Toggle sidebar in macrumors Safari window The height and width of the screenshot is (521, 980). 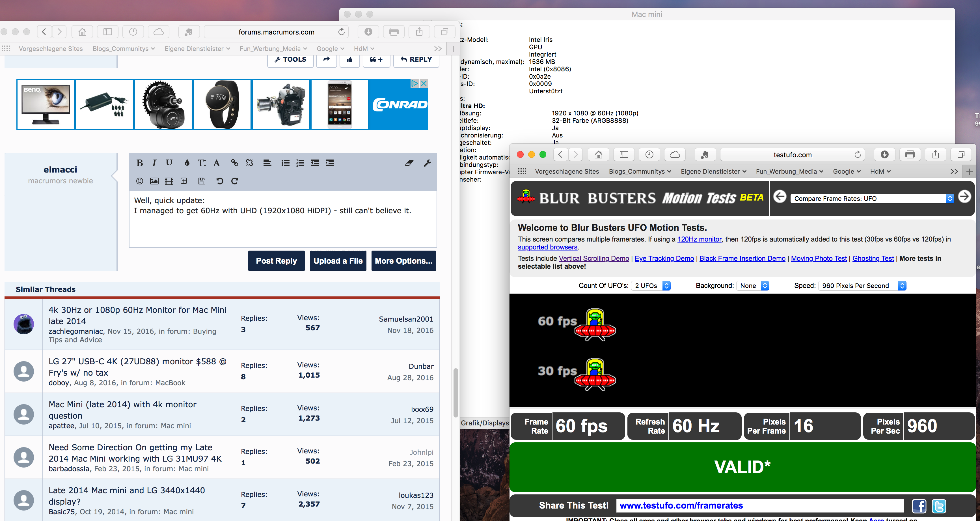coord(108,32)
